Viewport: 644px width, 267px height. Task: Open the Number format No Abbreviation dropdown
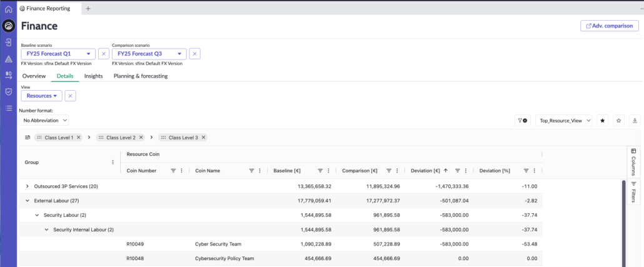coord(45,120)
